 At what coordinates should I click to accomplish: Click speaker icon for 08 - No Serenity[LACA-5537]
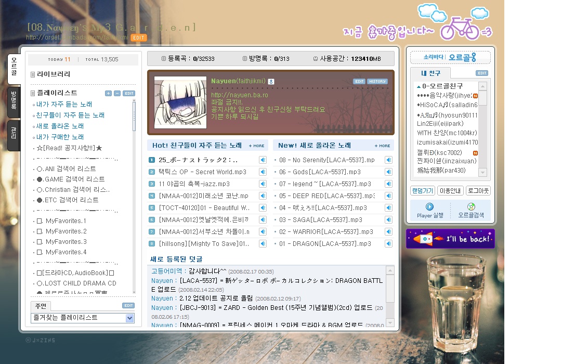(x=389, y=160)
